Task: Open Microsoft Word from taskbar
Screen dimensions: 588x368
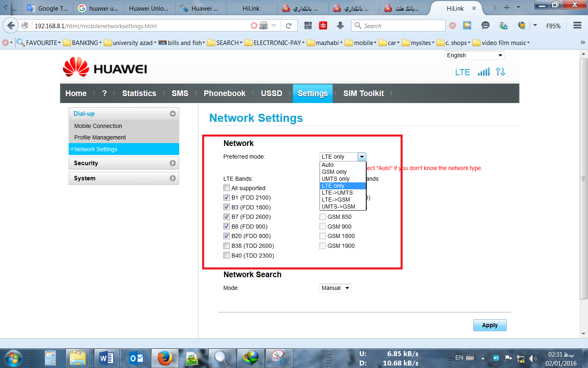Action: 106,358
